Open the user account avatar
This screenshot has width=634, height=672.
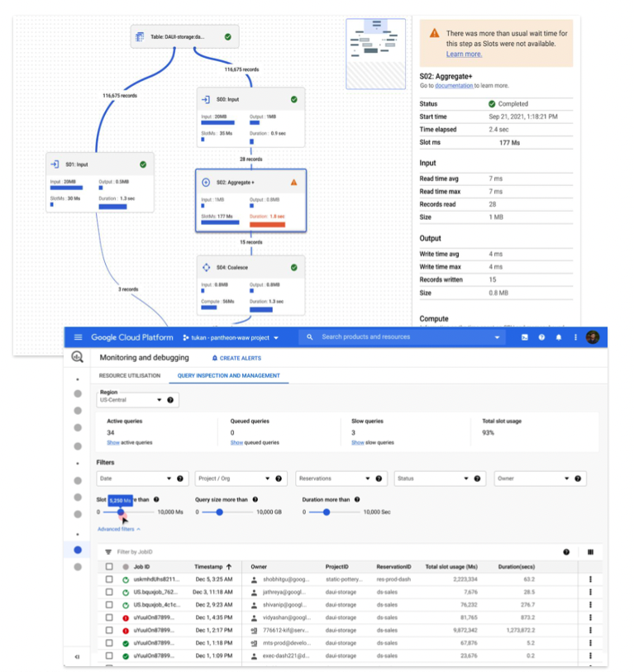[x=592, y=337]
